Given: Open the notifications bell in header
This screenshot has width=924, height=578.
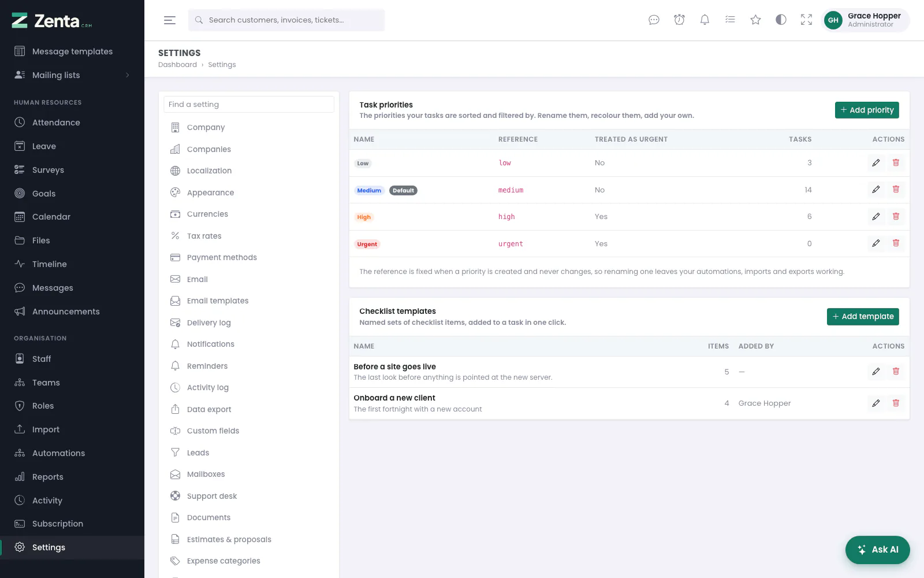Looking at the screenshot, I should point(705,20).
